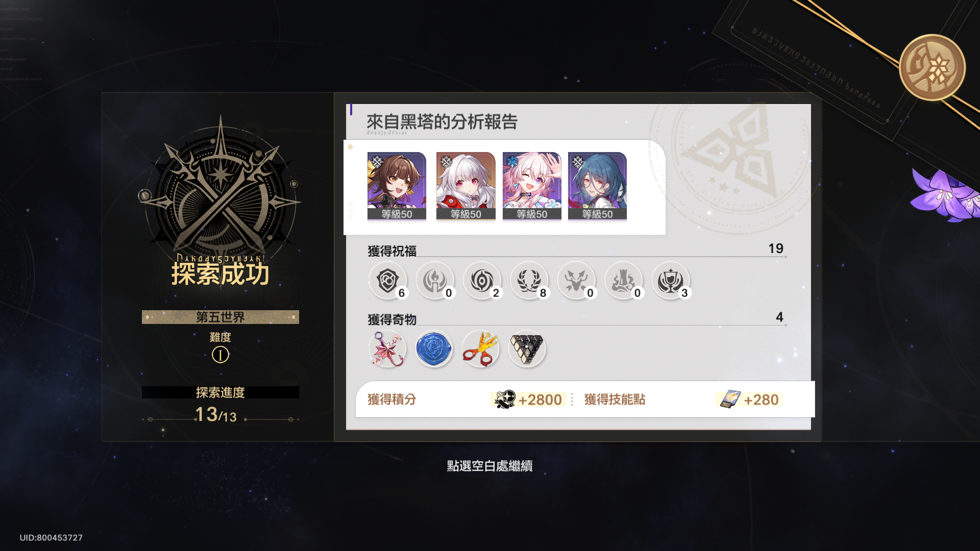Click the brown-haired character portrait
Image resolution: width=980 pixels, height=551 pixels.
(x=397, y=186)
